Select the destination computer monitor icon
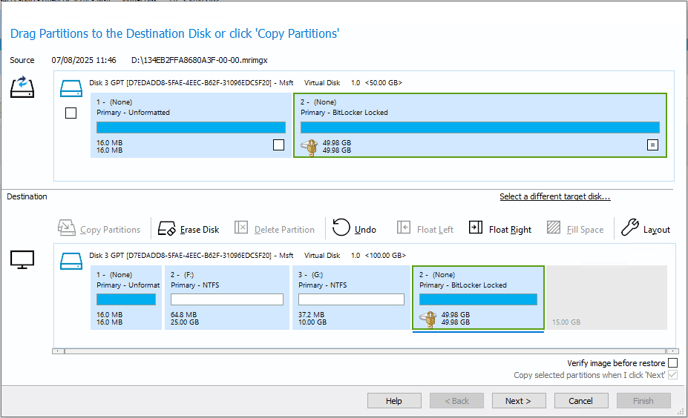 tap(22, 260)
